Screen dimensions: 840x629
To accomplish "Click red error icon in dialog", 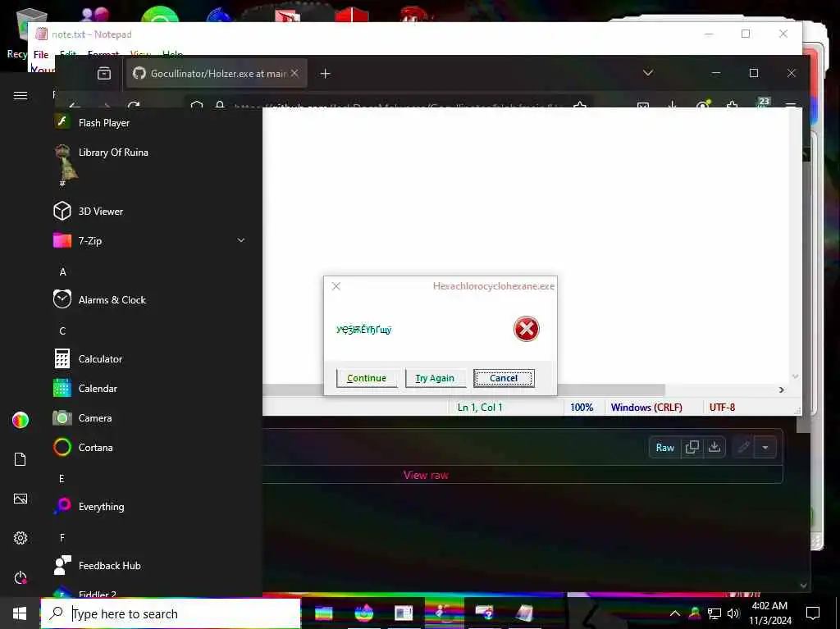I will click(x=526, y=329).
